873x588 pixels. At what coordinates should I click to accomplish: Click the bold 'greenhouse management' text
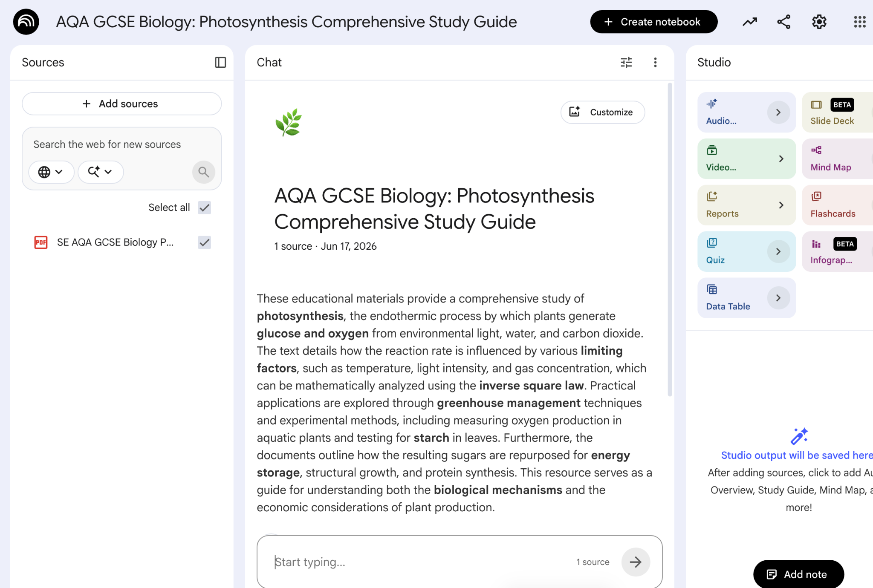[x=509, y=403]
